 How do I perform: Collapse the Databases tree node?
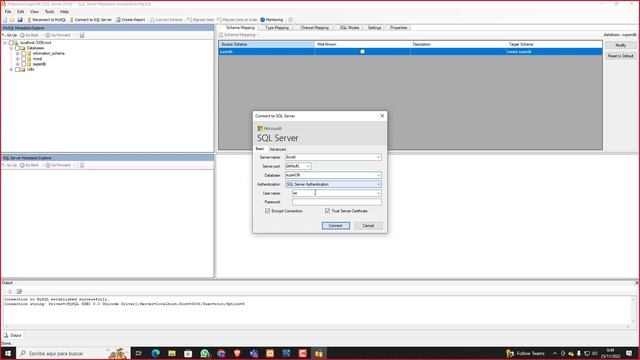(x=11, y=48)
